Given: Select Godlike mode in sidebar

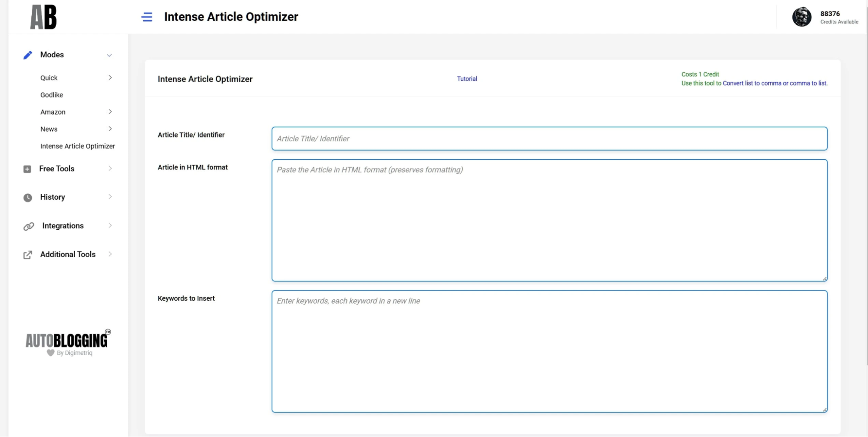Looking at the screenshot, I should point(52,95).
